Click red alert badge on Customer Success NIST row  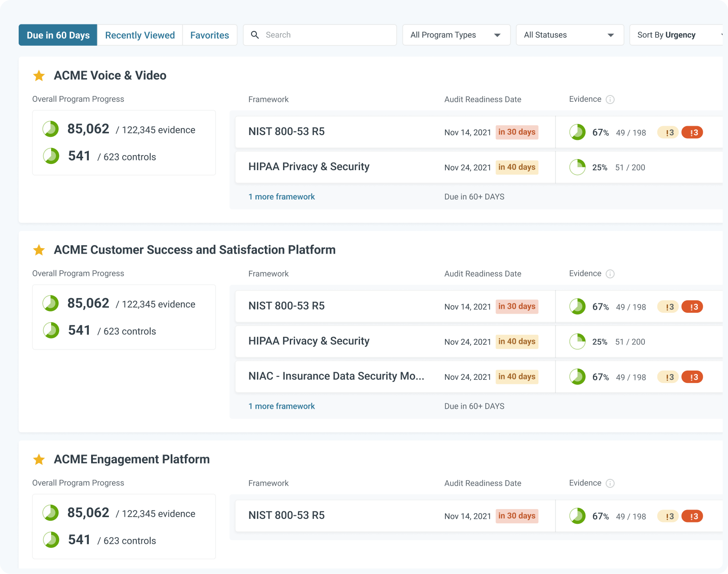click(x=692, y=307)
